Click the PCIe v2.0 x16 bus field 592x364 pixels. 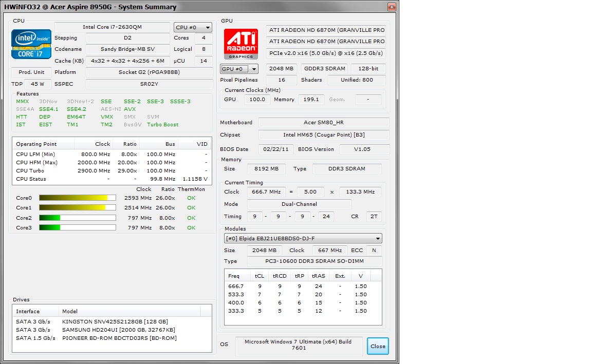tap(326, 53)
